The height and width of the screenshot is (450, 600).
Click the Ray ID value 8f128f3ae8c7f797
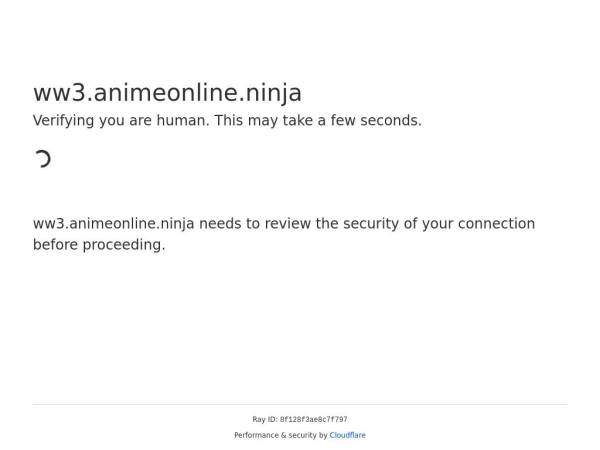click(x=314, y=420)
